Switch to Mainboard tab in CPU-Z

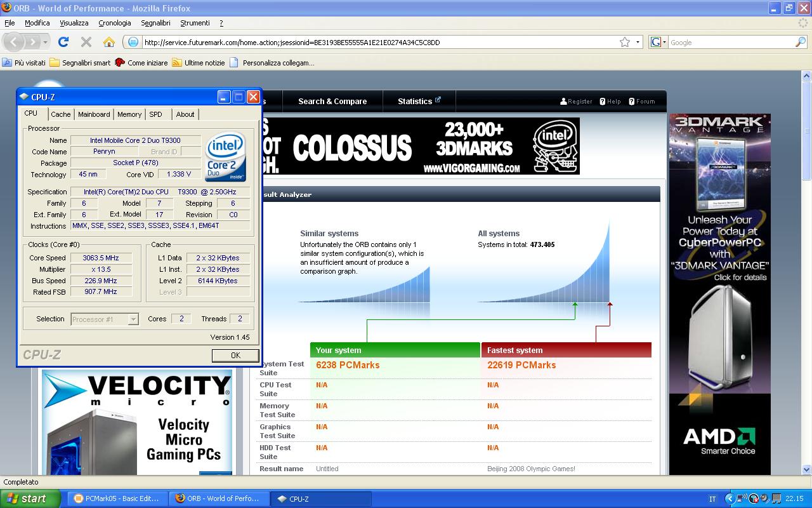pos(94,114)
